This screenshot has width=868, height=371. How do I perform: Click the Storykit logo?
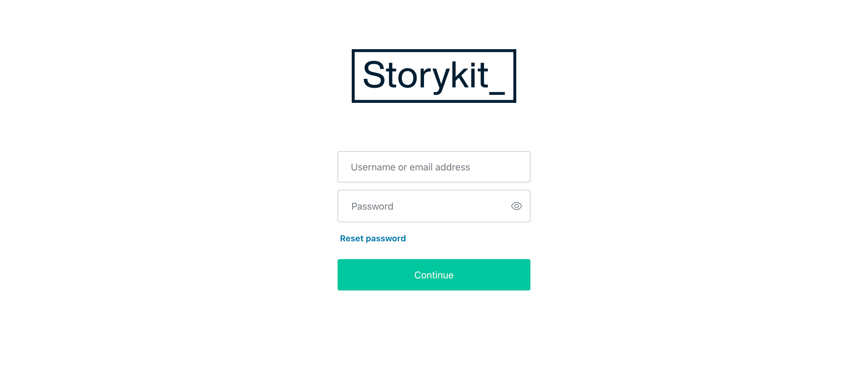(434, 76)
